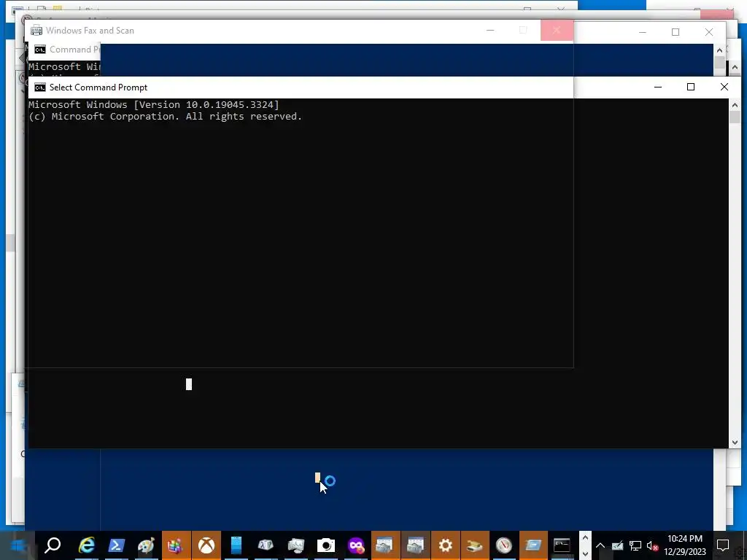
Task: Click the Select Command Prompt title bar text
Action: 98,87
